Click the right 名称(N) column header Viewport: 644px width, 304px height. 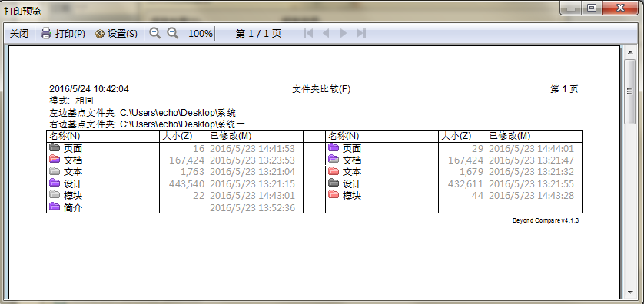[x=382, y=136]
